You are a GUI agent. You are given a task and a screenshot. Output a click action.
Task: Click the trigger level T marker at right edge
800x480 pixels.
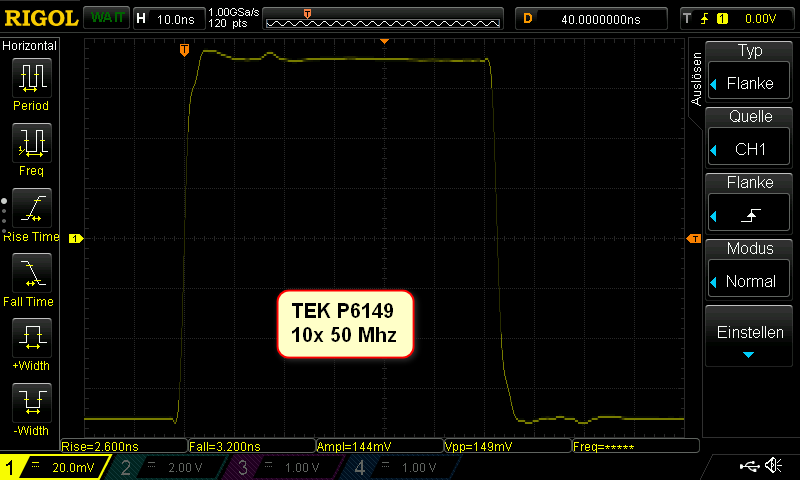point(694,238)
